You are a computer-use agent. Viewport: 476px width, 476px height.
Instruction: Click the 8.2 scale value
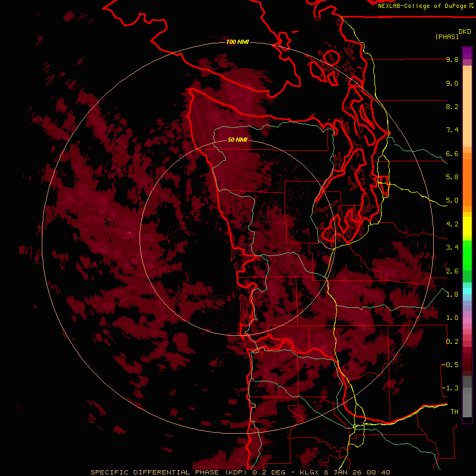click(452, 106)
